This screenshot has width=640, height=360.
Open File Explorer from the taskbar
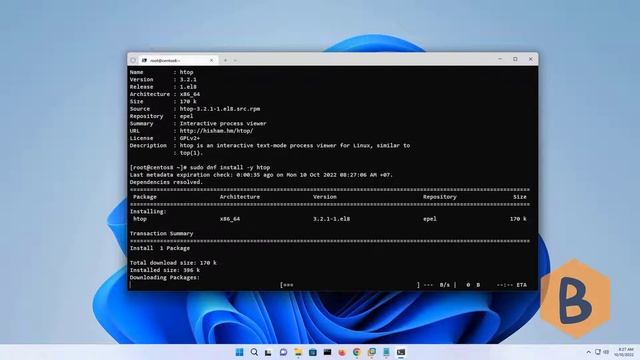[x=298, y=352]
